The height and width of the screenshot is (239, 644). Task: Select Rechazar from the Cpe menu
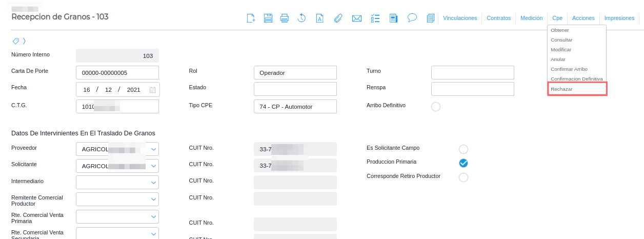pos(561,89)
